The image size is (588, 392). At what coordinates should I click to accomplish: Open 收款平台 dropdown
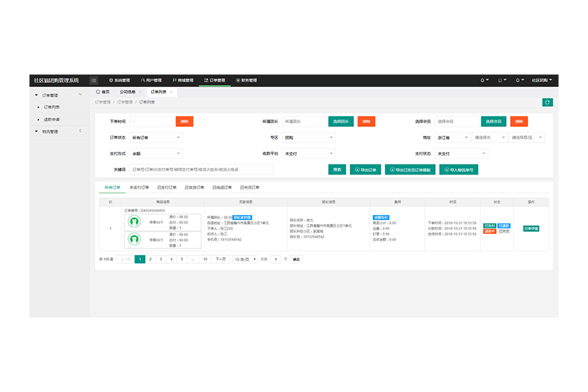tap(308, 154)
